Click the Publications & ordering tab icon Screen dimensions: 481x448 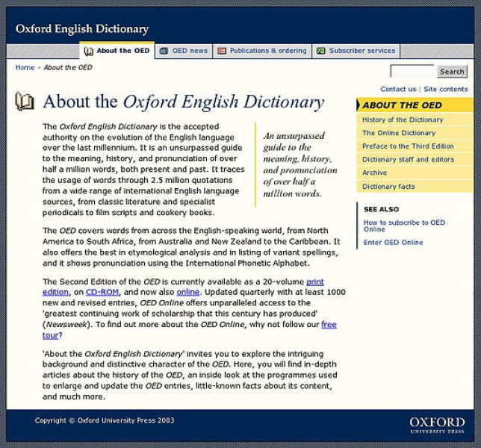tap(222, 52)
